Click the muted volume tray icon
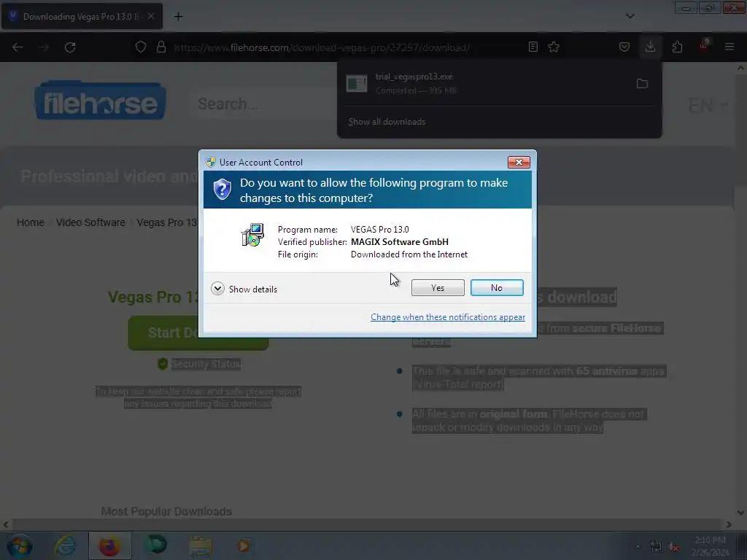 673,547
